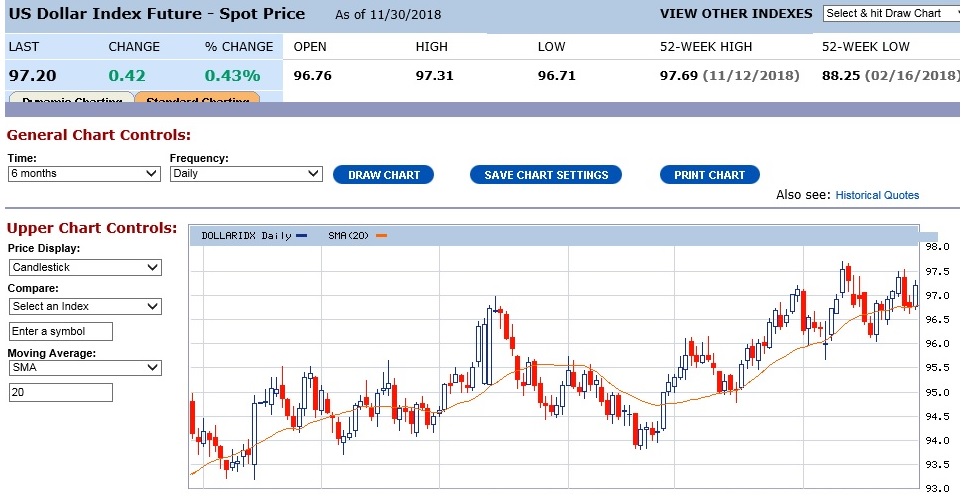The height and width of the screenshot is (501, 976).
Task: Open the Price Display Candlestick dropdown
Action: coord(84,267)
